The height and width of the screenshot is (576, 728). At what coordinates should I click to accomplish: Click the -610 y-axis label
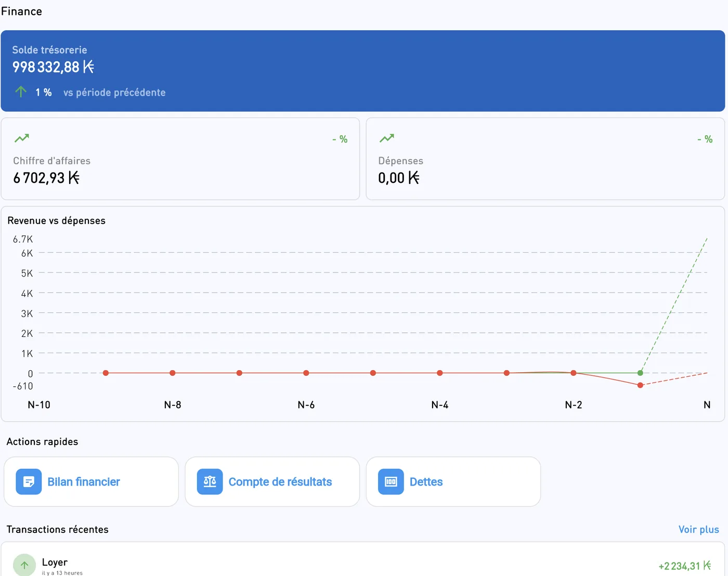[23, 386]
